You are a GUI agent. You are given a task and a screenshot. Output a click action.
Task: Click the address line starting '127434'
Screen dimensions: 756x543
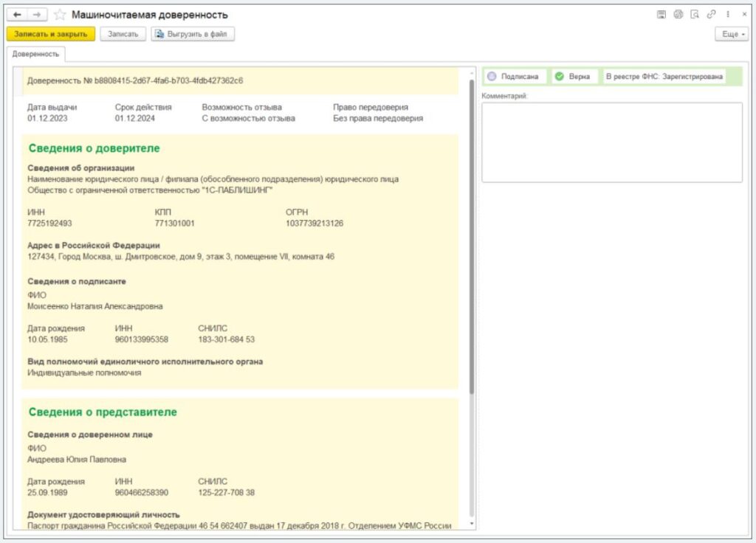pyautogui.click(x=181, y=257)
